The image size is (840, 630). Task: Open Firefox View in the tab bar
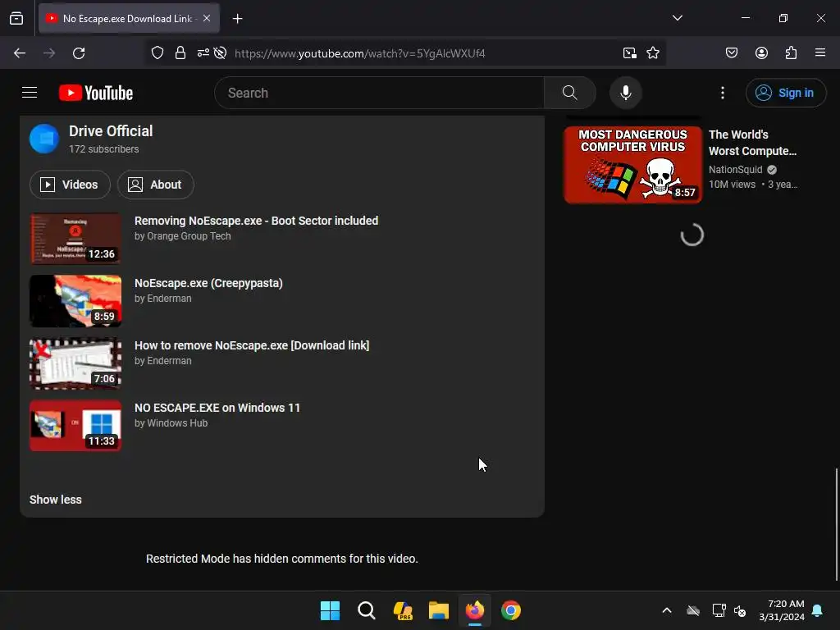pos(16,19)
